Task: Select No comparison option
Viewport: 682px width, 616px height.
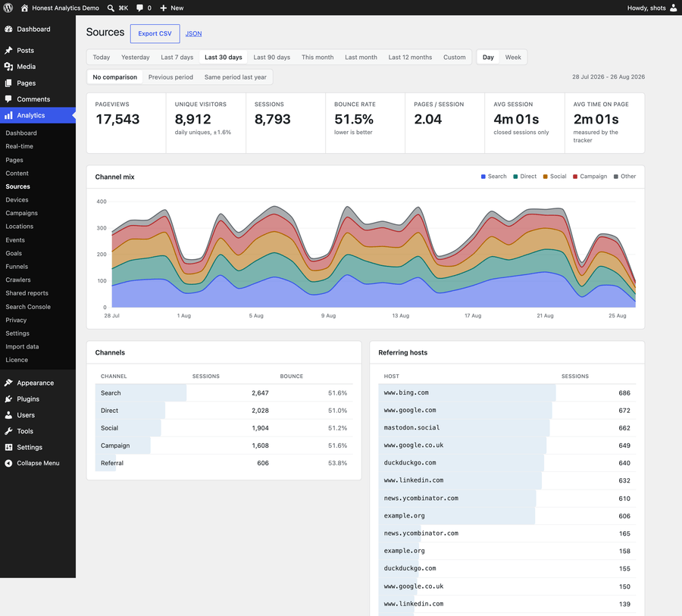Action: (x=115, y=77)
